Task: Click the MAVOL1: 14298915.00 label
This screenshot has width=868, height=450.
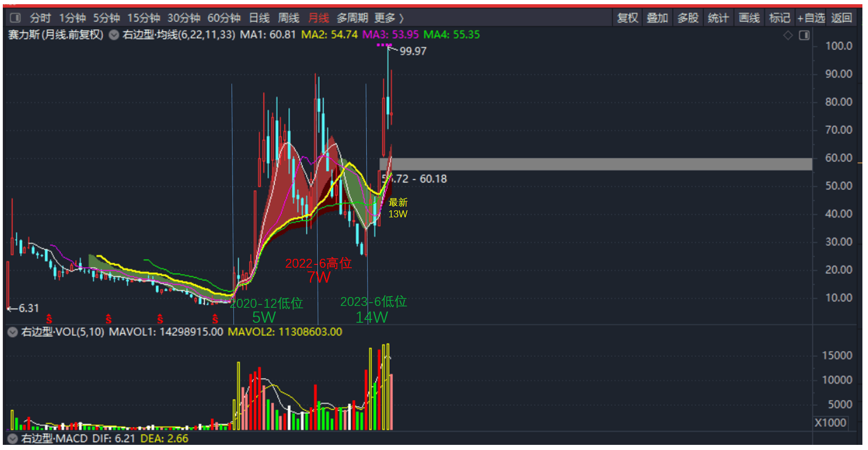Action: coord(166,332)
